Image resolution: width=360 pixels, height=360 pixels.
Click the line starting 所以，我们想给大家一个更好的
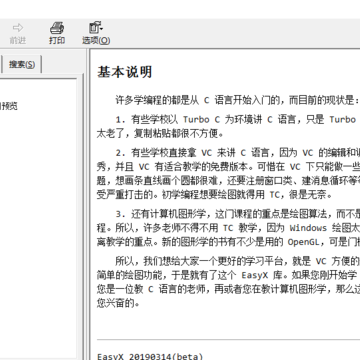pyautogui.click(x=237, y=261)
